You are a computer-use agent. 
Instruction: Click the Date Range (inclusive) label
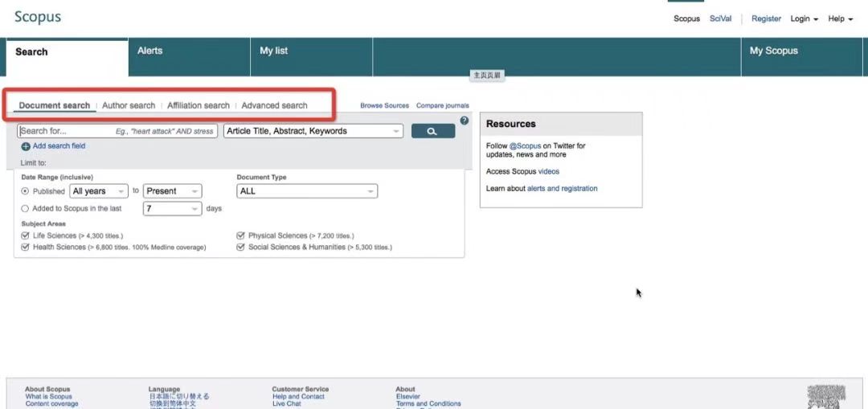(57, 178)
